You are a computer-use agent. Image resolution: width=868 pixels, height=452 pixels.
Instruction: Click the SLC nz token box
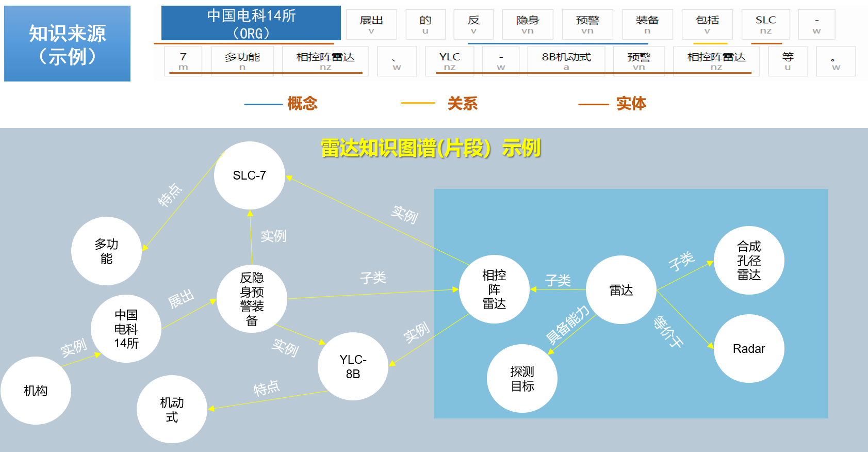766,24
